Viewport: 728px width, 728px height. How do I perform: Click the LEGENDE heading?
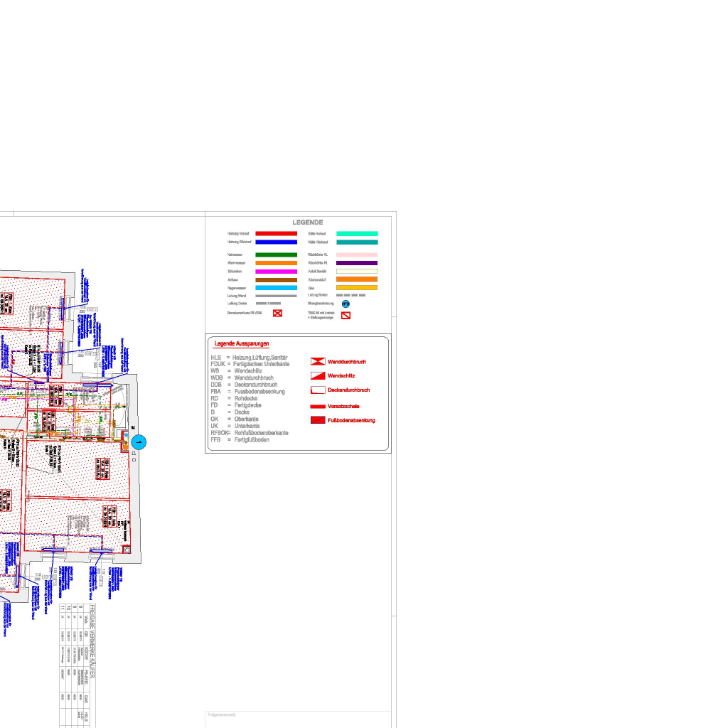[308, 223]
